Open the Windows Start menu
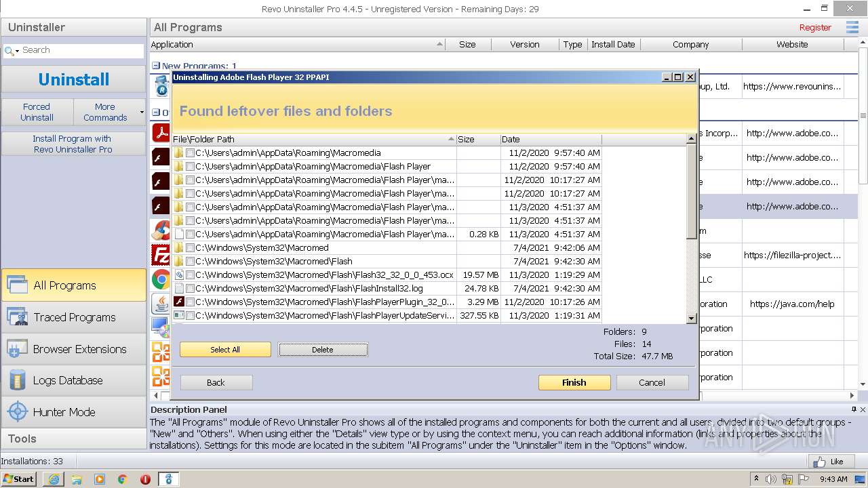The height and width of the screenshot is (488, 868). (x=19, y=479)
